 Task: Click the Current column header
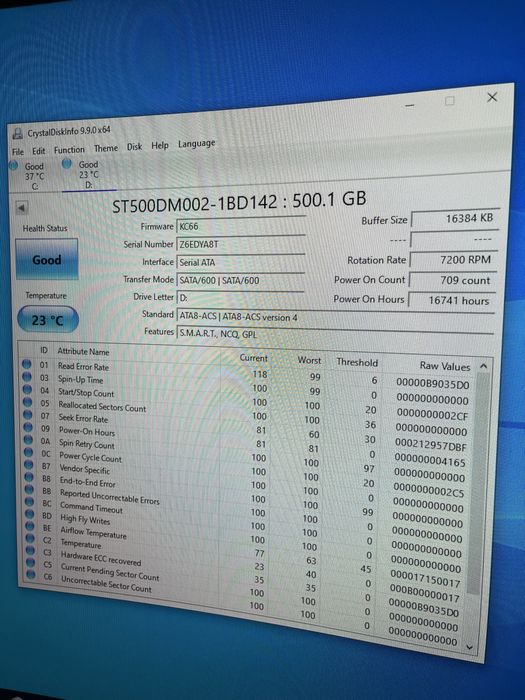tap(254, 358)
